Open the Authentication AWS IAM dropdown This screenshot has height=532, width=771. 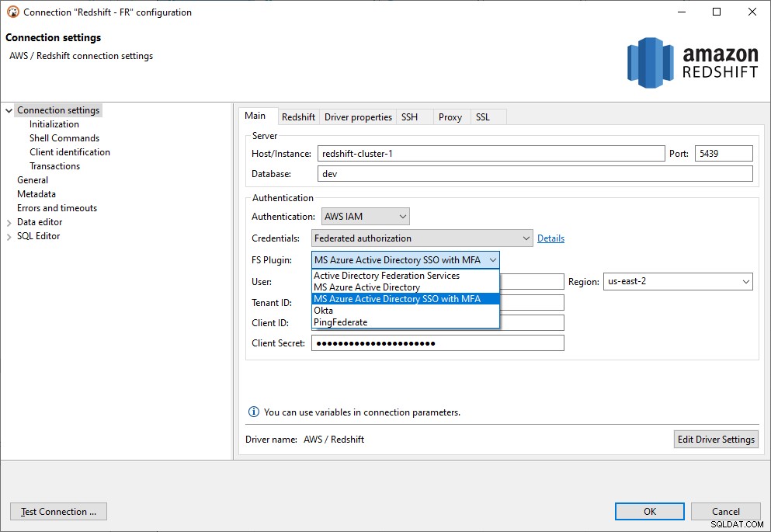366,217
